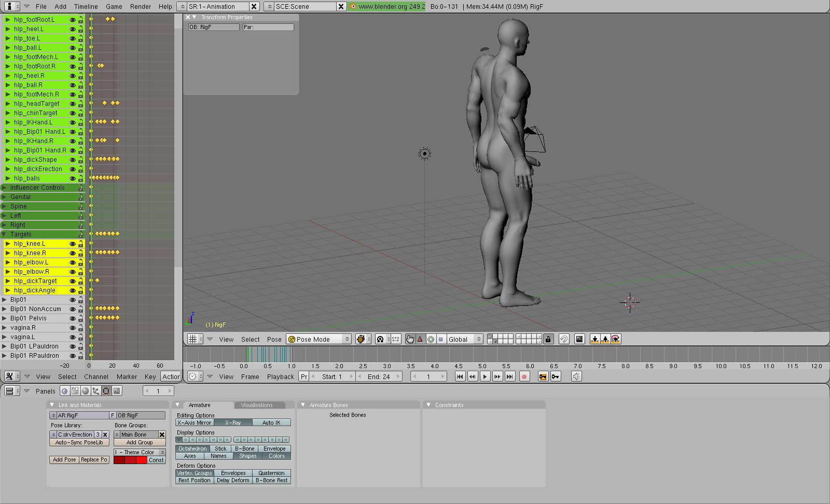Click the Add Group button

click(140, 442)
